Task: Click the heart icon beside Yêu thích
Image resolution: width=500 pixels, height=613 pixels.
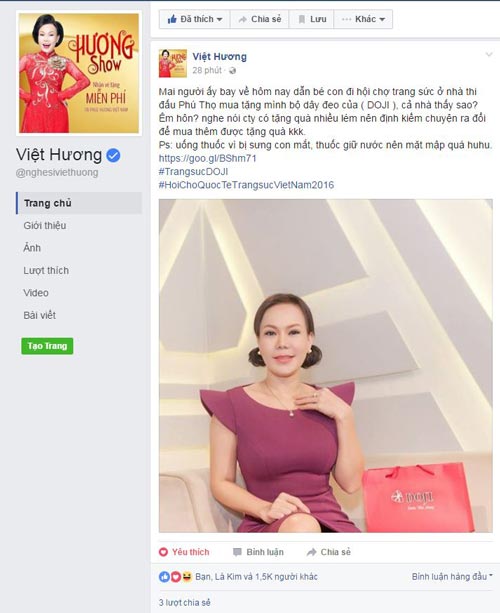Action: (x=163, y=552)
